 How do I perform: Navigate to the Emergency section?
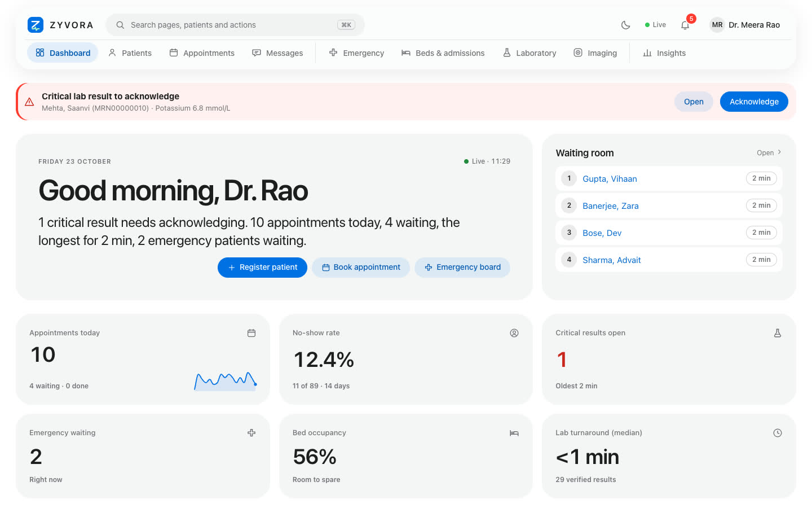(356, 52)
